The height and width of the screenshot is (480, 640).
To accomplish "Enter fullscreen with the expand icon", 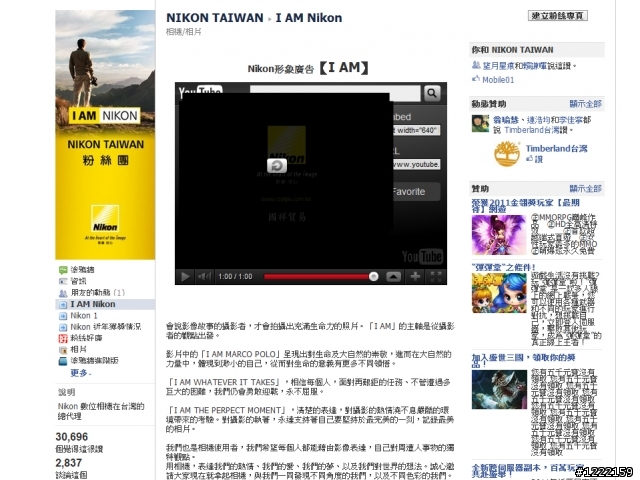I will point(436,276).
